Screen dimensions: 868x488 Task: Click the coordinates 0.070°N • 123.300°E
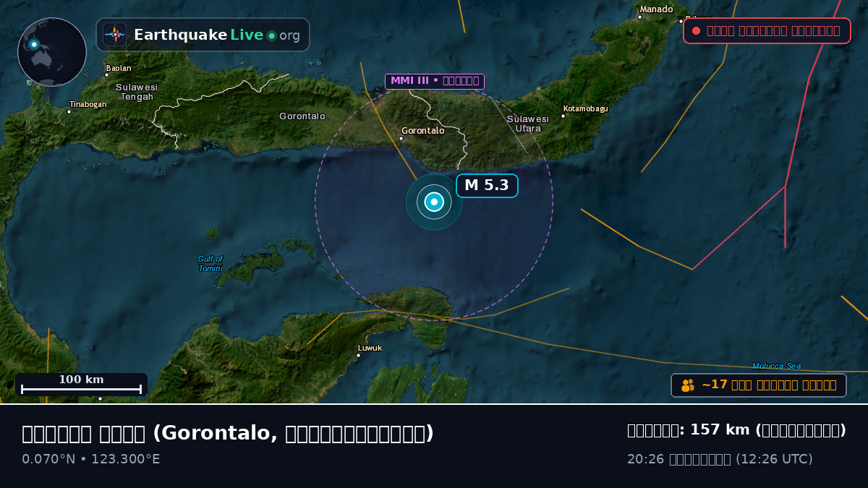91,459
